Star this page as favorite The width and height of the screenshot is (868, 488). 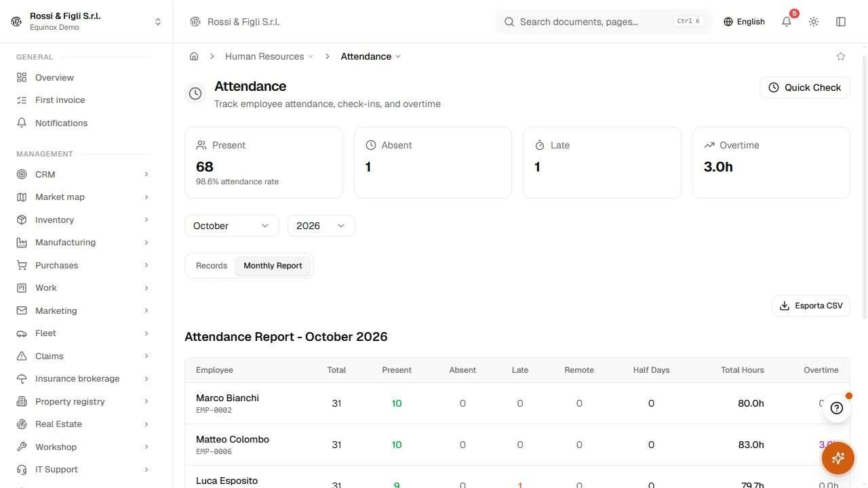tap(841, 56)
